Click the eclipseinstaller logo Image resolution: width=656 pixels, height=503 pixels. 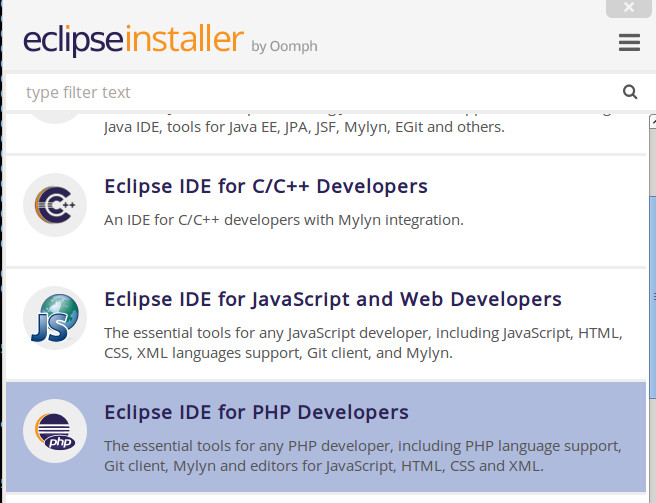[133, 40]
